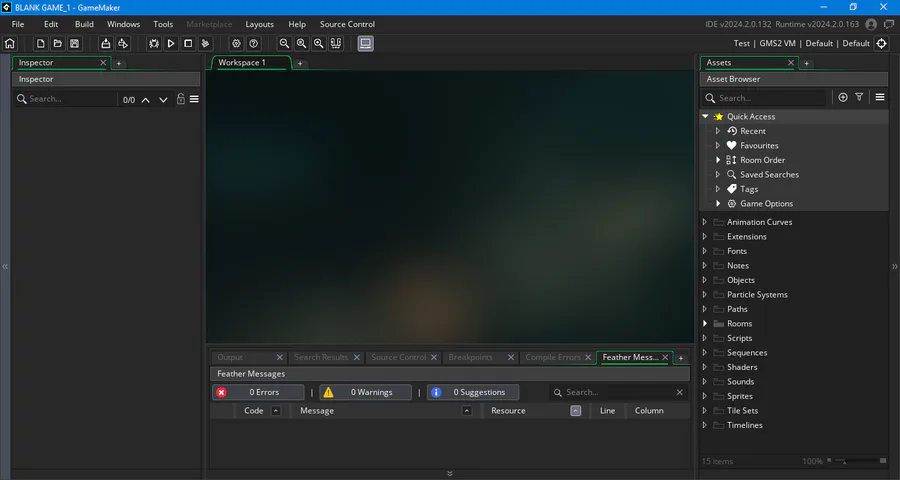Save project using floppy disk icon

(75, 44)
